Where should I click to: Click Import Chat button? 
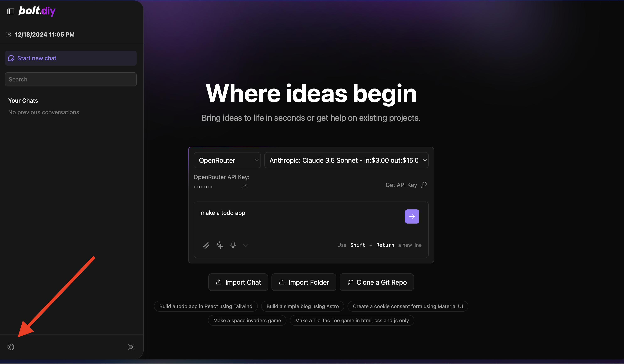pyautogui.click(x=238, y=282)
